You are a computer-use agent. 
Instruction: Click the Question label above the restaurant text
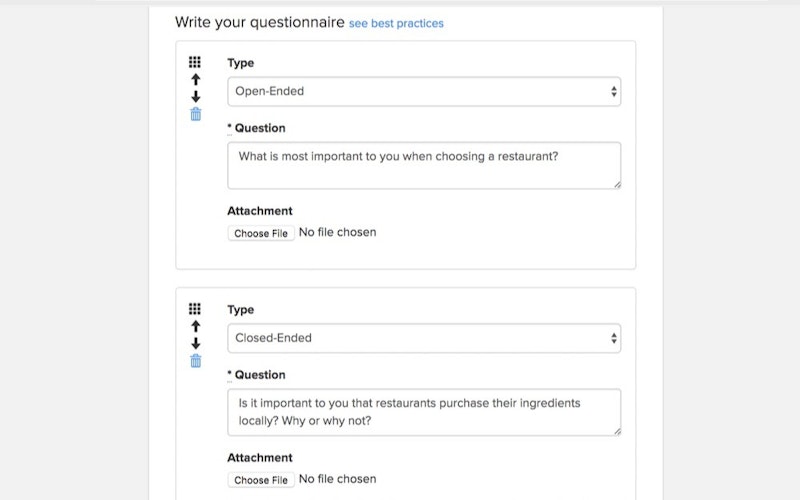[259, 128]
